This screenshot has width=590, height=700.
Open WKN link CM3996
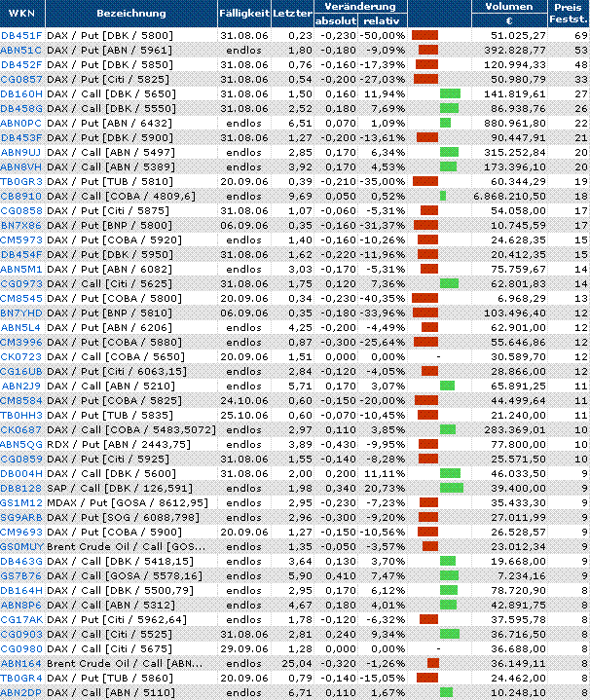click(x=21, y=342)
